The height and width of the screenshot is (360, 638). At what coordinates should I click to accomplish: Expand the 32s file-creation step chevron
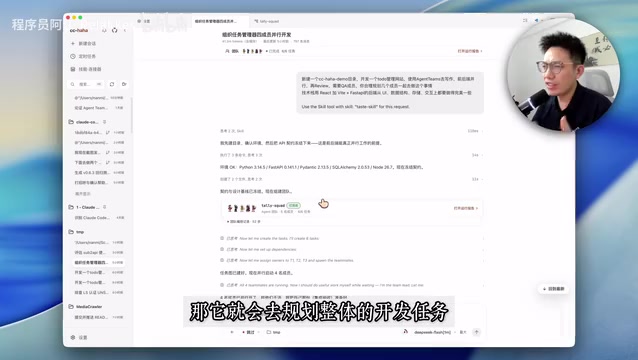[x=483, y=179]
